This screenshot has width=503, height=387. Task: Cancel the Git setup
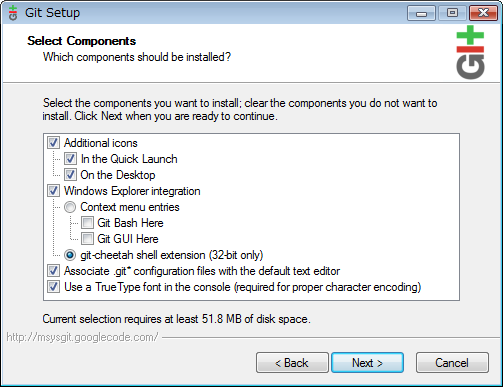(x=452, y=363)
